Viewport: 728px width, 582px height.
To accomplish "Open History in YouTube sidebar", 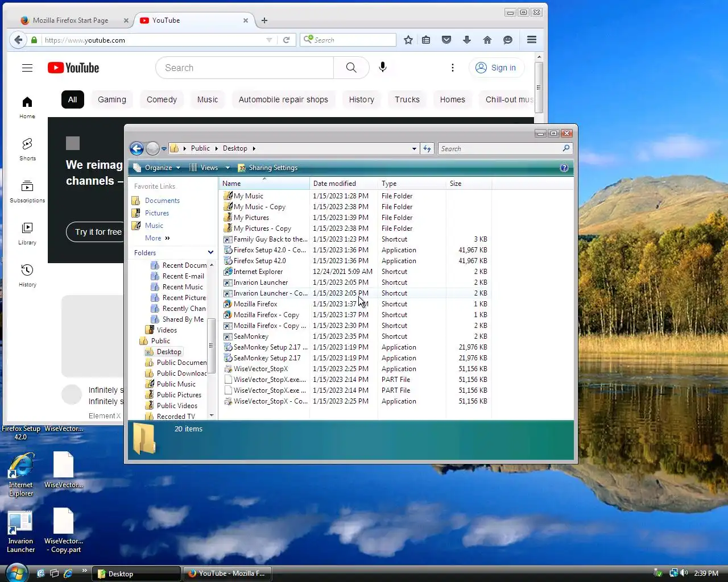I will pyautogui.click(x=27, y=276).
